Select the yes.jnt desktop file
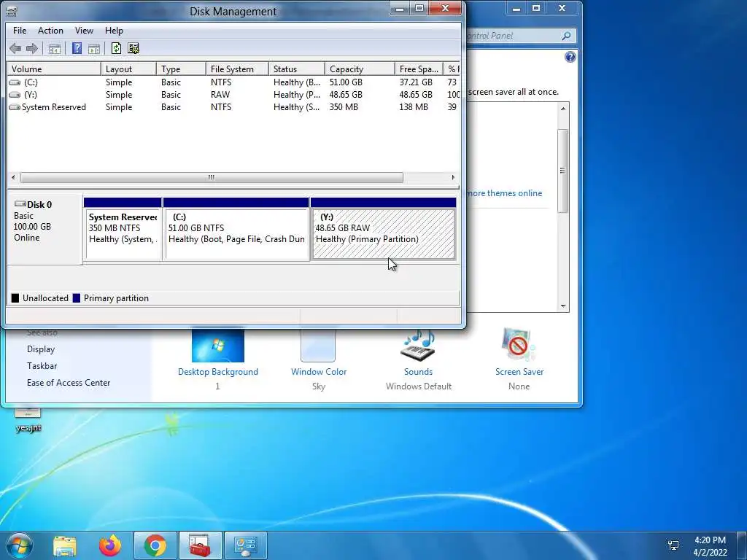The image size is (747, 560). (28, 421)
